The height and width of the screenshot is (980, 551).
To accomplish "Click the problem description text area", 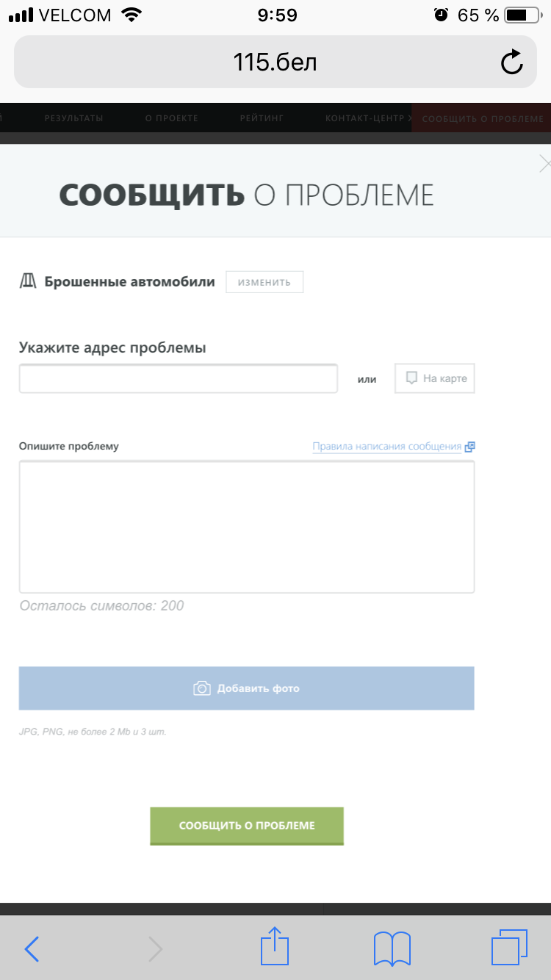I will pos(247,526).
